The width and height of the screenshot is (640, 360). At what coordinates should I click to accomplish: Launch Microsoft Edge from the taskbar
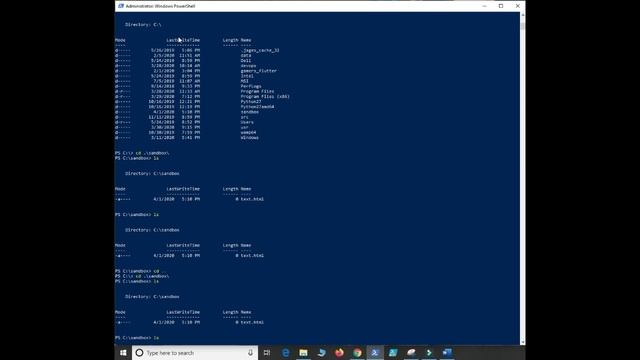point(285,353)
